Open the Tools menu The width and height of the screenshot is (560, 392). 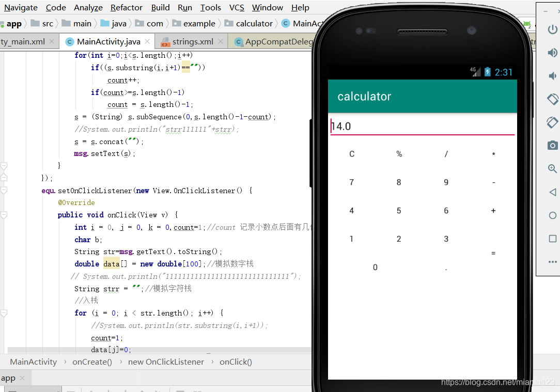(x=210, y=8)
